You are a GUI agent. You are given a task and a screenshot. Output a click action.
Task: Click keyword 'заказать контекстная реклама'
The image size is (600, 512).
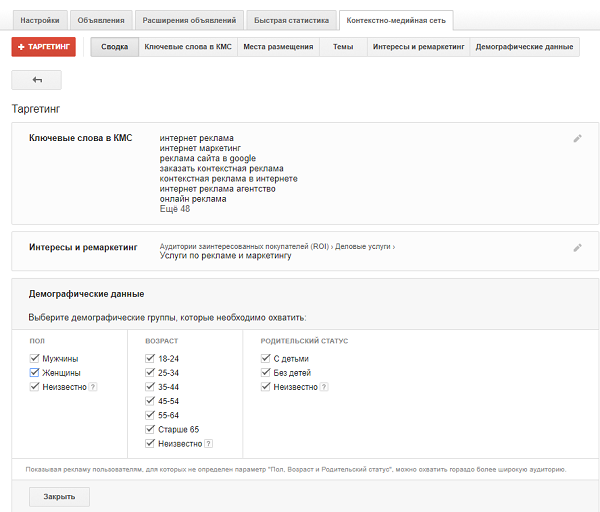(222, 168)
